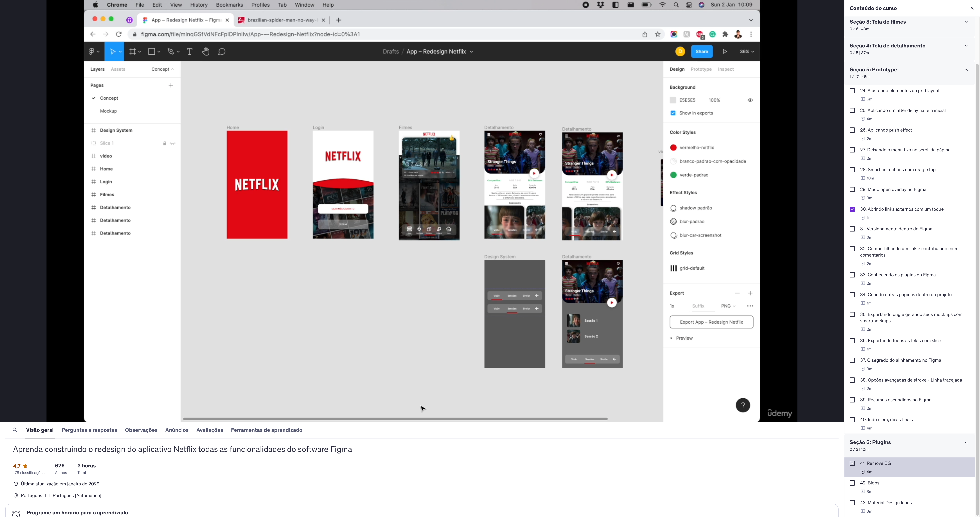The width and height of the screenshot is (980, 517).
Task: Select the Comment tool in Figma toolbar
Action: tap(222, 52)
